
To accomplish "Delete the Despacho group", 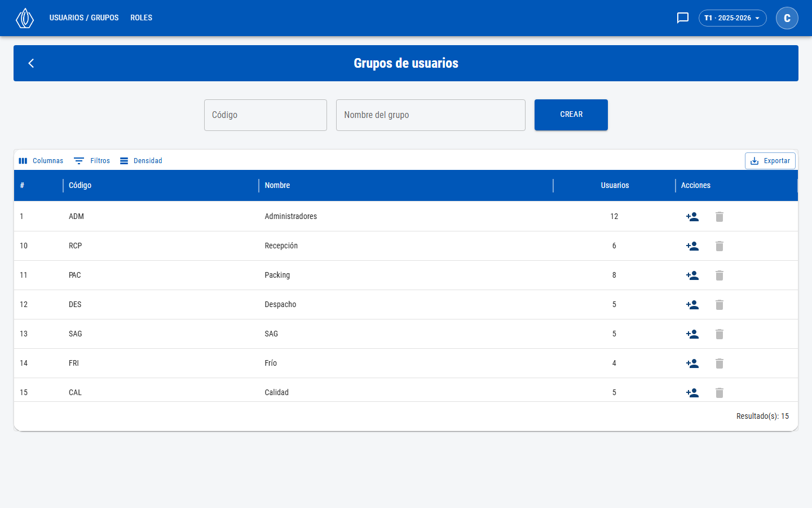I will pyautogui.click(x=720, y=305).
